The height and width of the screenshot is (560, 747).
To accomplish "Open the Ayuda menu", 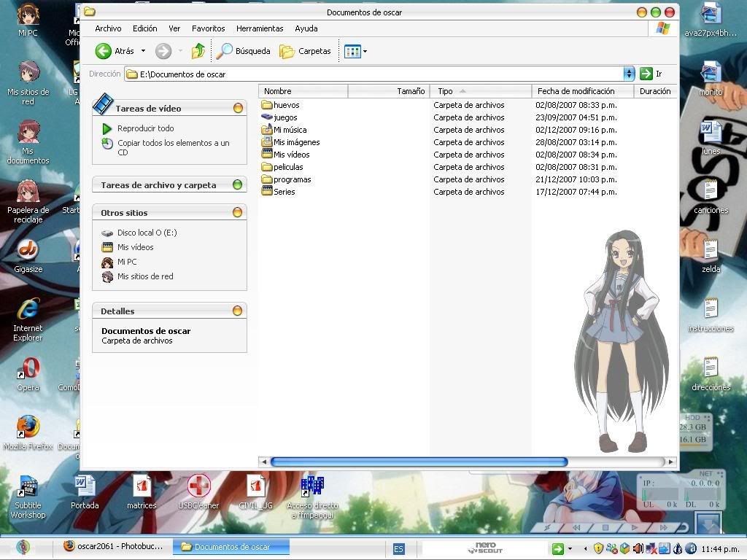I will [306, 28].
